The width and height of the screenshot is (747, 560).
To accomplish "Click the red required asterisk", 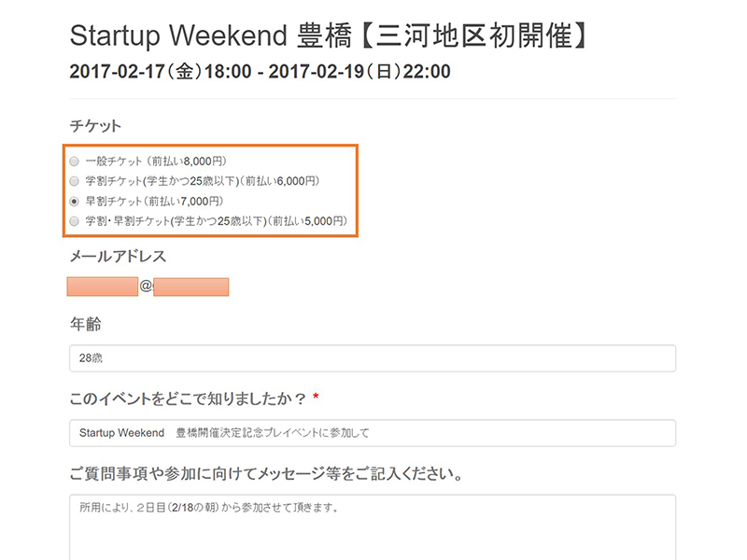I will pyautogui.click(x=316, y=399).
